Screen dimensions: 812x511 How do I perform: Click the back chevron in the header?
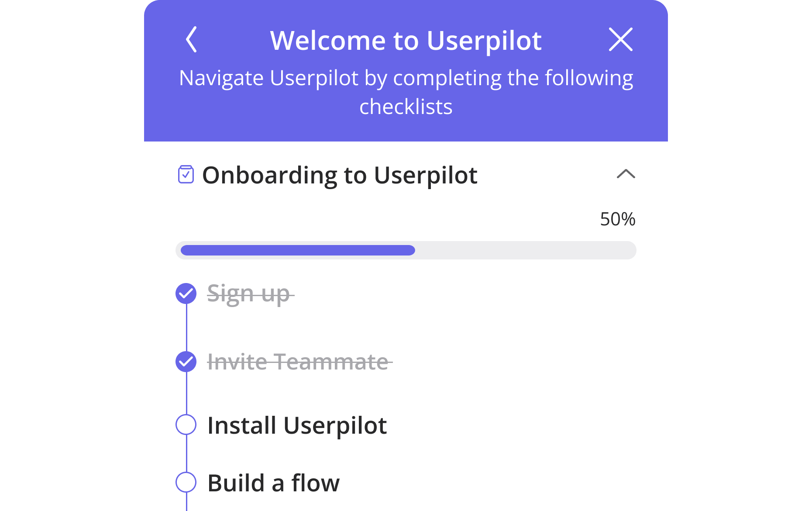(192, 40)
